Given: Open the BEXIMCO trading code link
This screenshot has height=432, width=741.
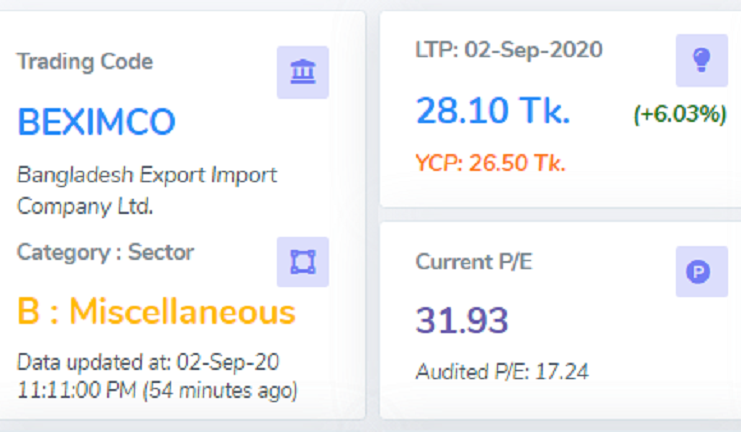Looking at the screenshot, I should coord(96,123).
